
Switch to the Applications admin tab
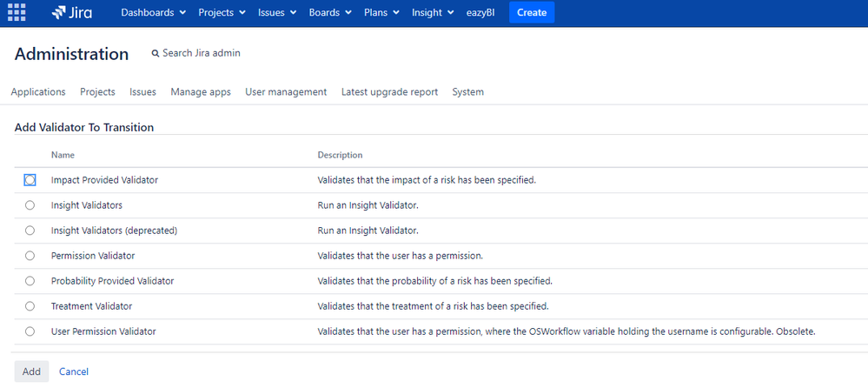[38, 92]
